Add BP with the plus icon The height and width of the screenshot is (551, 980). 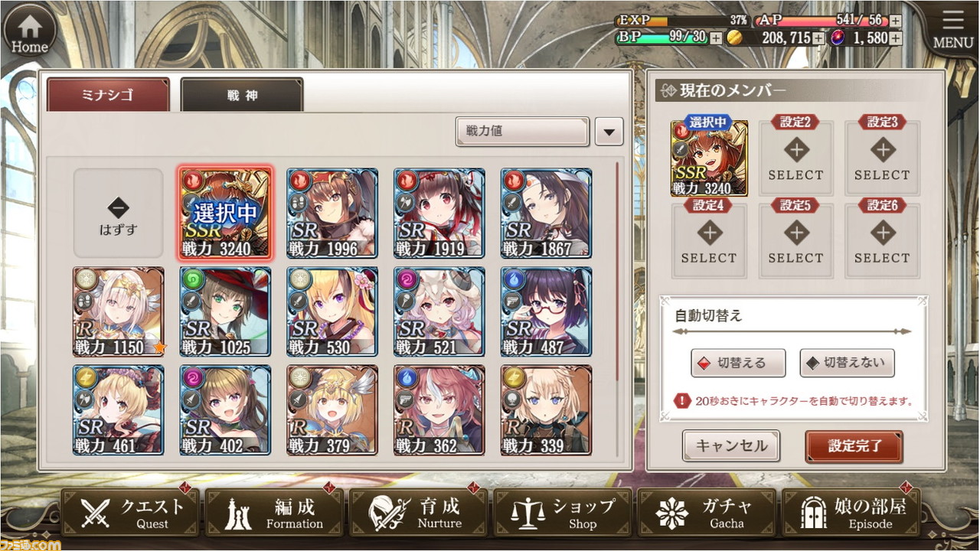point(716,37)
